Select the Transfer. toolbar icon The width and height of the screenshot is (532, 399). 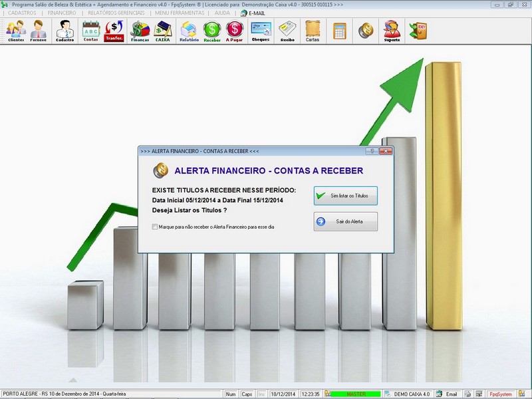tap(114, 31)
